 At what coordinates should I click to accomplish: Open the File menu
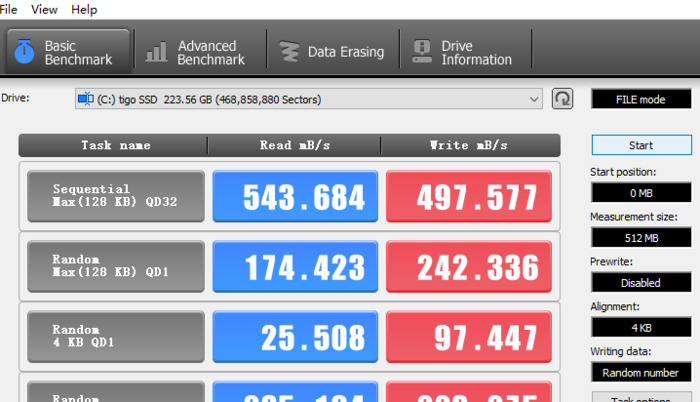[x=9, y=9]
